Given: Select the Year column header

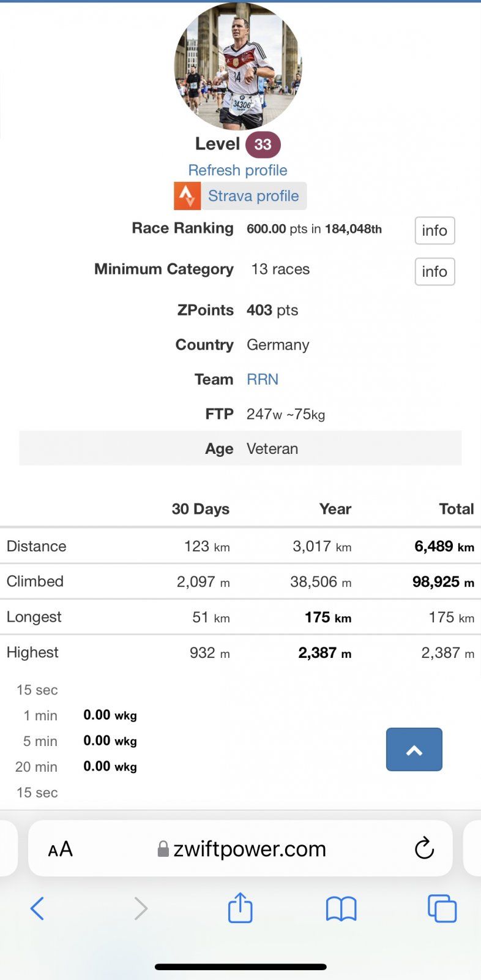Looking at the screenshot, I should click(x=335, y=509).
